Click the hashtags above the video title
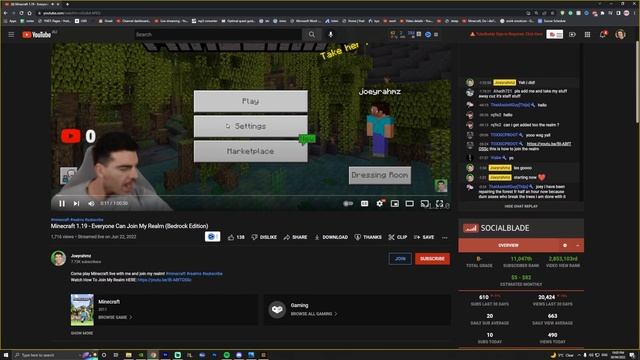 coord(77,220)
